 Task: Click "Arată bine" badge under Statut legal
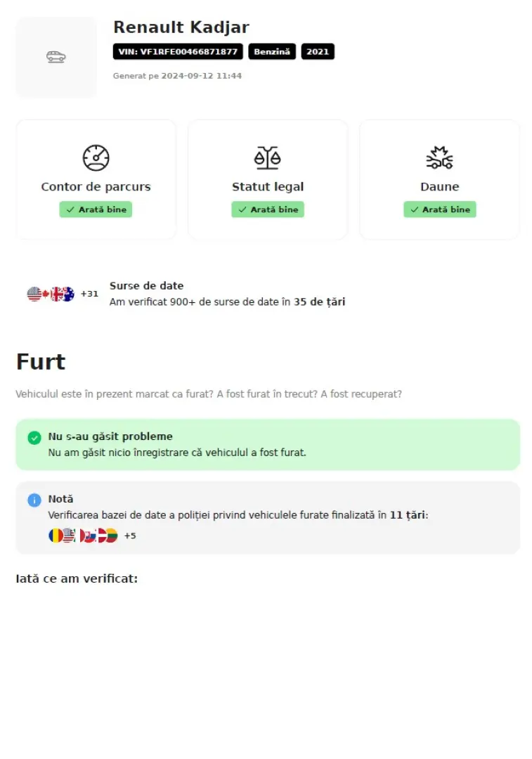point(268,209)
